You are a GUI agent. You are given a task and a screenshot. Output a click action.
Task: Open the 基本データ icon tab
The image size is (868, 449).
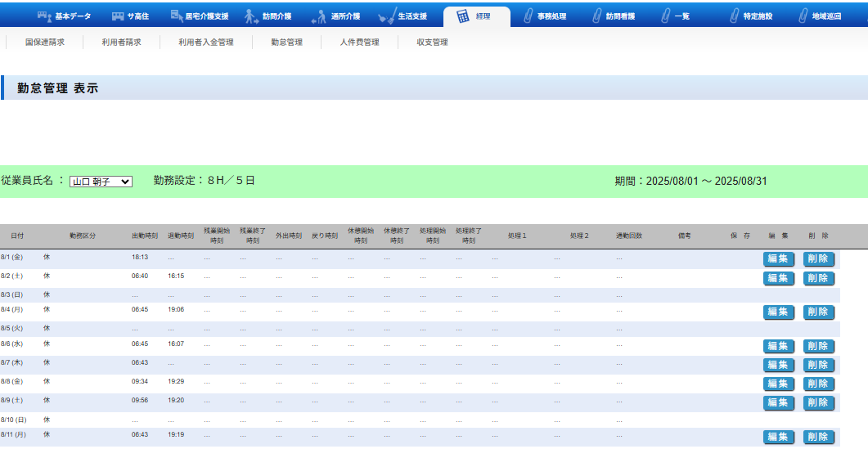pos(43,16)
